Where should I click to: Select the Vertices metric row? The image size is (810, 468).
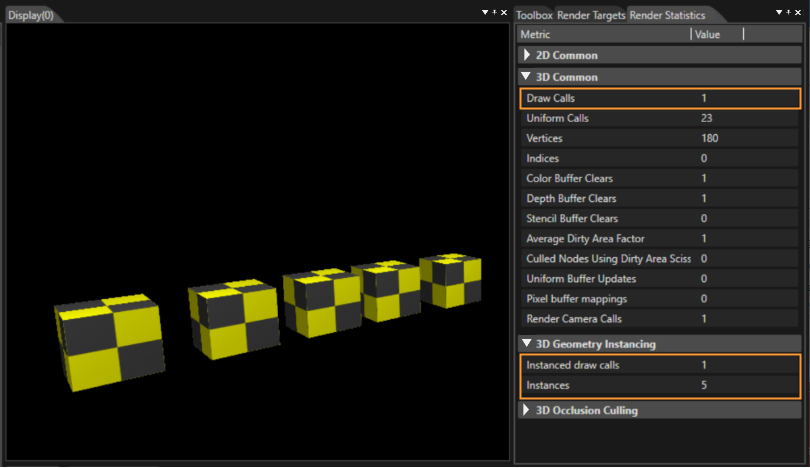point(660,138)
